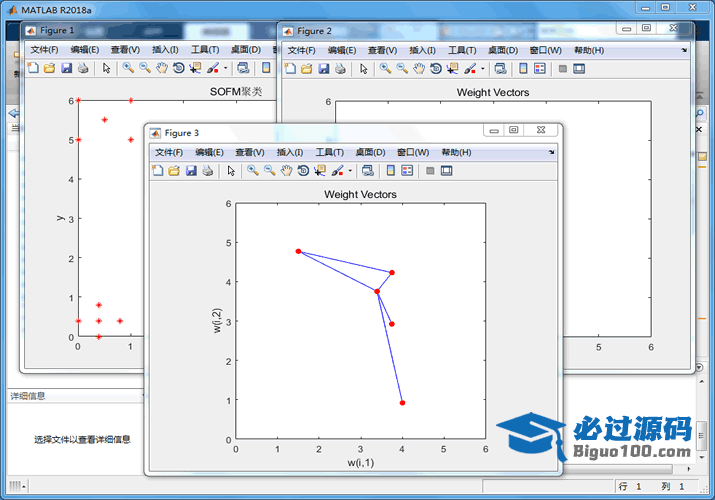The image size is (715, 500).
Task: Open 编辑(E) menu in Figure 3
Action: [x=209, y=152]
